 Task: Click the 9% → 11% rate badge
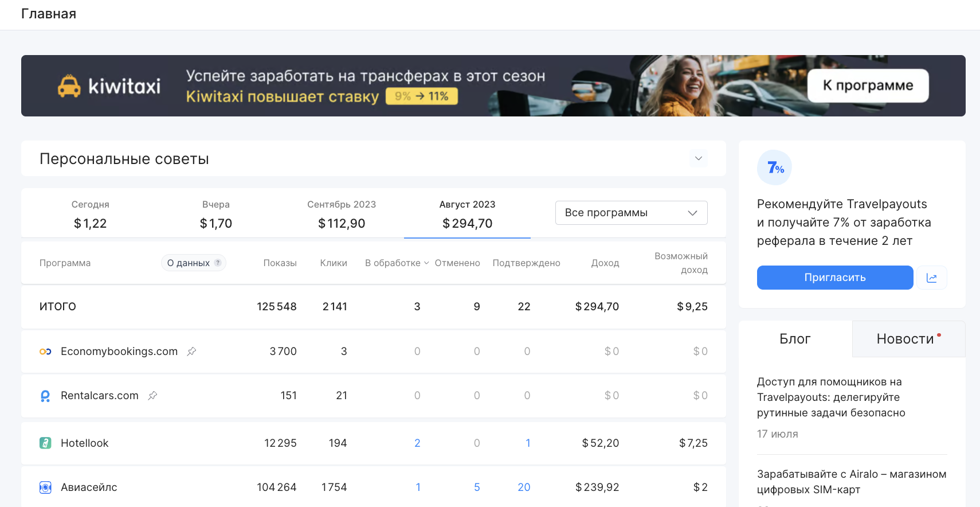422,96
